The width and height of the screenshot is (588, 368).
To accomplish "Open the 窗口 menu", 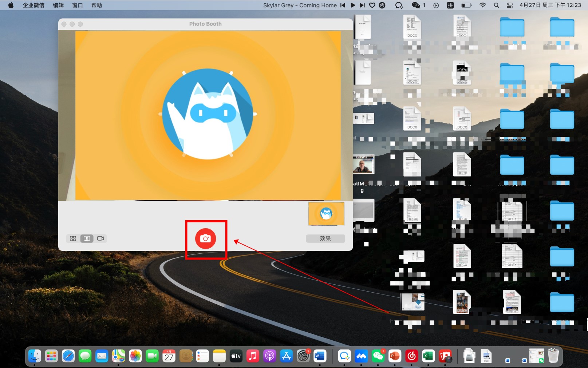I will (77, 5).
